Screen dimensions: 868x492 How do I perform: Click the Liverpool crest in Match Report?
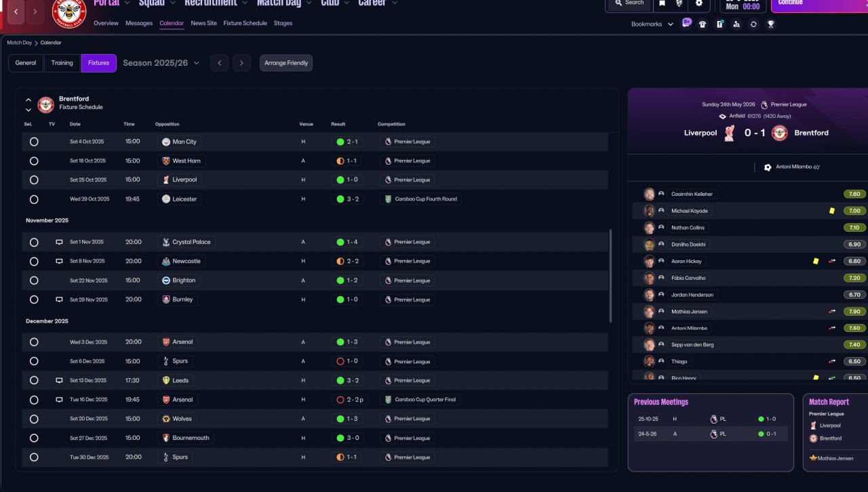point(813,426)
